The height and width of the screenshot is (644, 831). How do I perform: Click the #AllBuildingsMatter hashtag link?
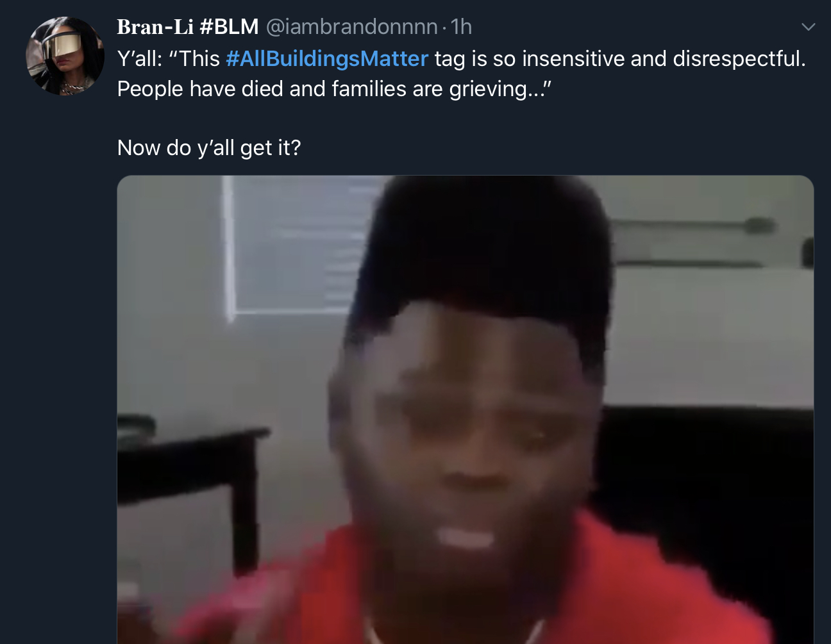pyautogui.click(x=327, y=59)
